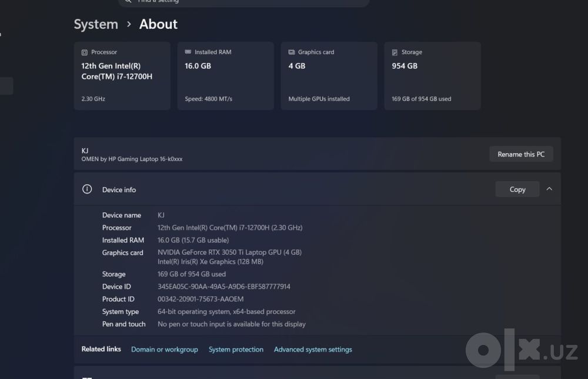Image resolution: width=588 pixels, height=379 pixels.
Task: Click the Graphics card monitor icon
Action: click(x=292, y=52)
